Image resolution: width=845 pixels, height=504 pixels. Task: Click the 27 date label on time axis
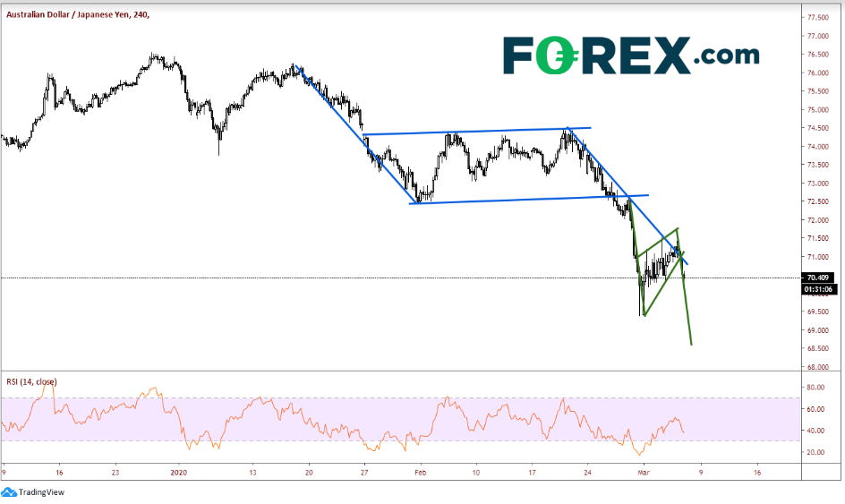pyautogui.click(x=364, y=473)
